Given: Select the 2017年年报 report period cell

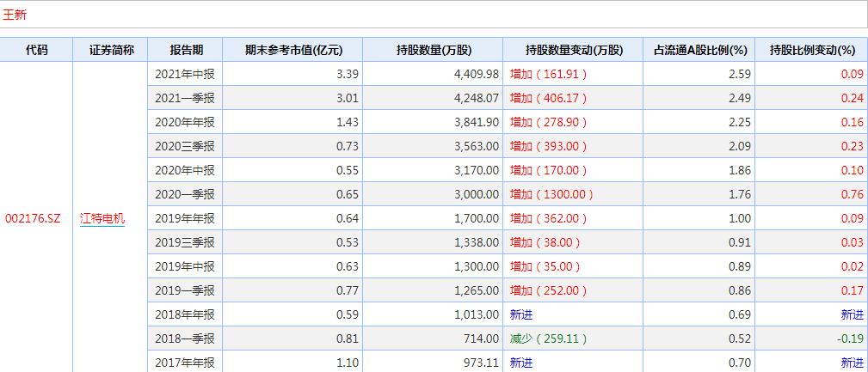Looking at the screenshot, I should pos(186,363).
